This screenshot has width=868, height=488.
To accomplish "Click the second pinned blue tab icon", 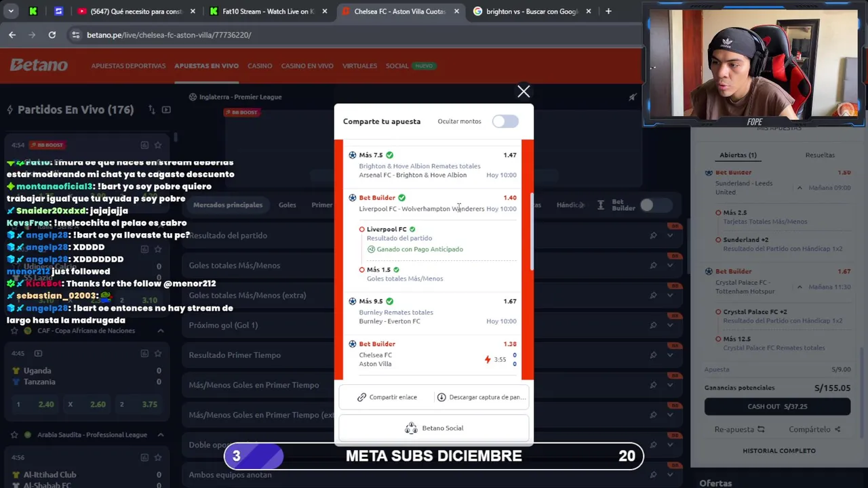I will 58,12.
